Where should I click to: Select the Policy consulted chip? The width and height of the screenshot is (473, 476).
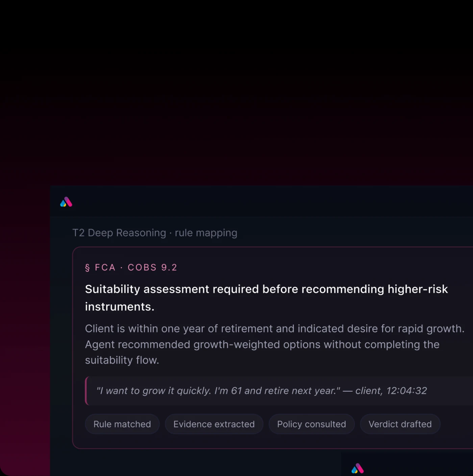click(x=312, y=424)
